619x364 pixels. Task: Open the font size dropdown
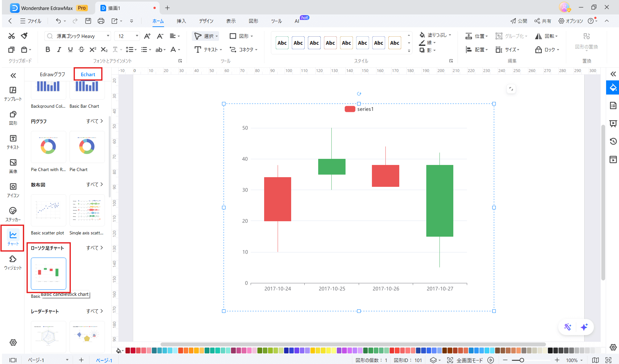(137, 36)
